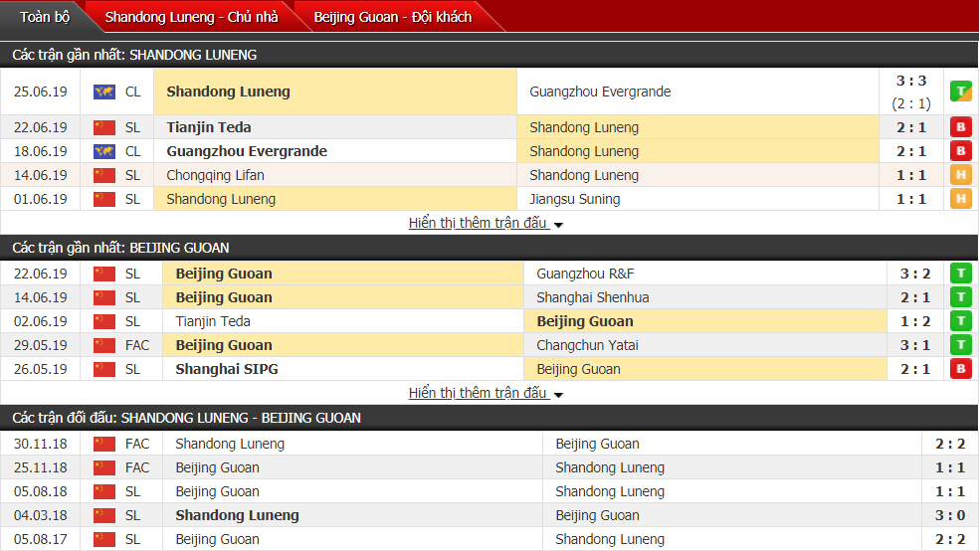Click the China flag in Beijing Guoan vs Guangzhou R&F row
Screen dimensions: 980x551
click(104, 274)
